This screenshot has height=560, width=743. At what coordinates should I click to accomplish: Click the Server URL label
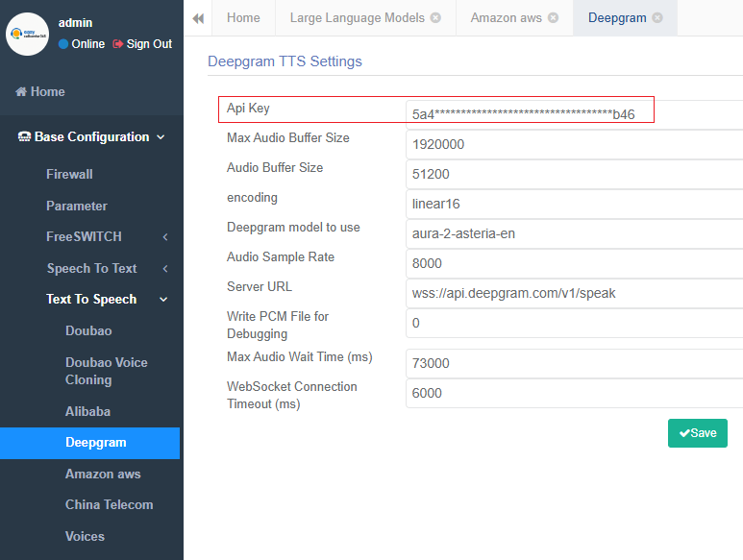pos(260,287)
